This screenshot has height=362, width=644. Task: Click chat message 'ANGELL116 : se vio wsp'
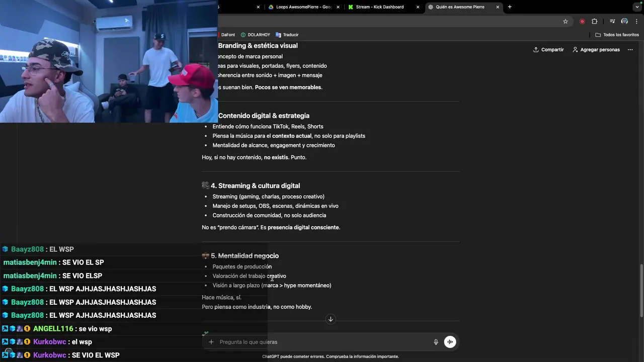[x=56, y=329]
